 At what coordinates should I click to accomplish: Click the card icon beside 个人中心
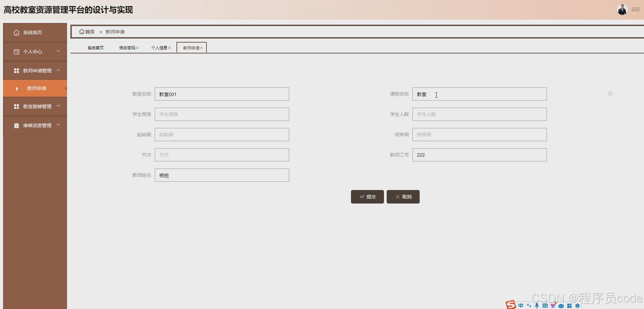(16, 52)
